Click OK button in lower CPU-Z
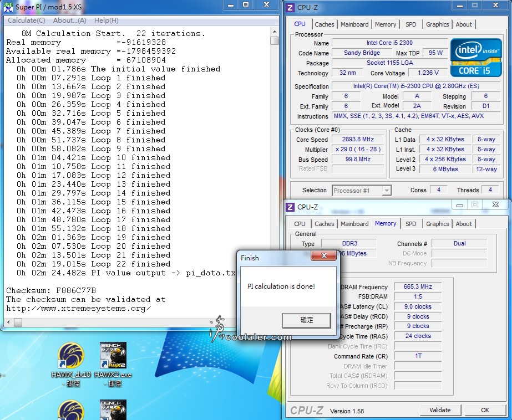This screenshot has height=420, width=512. pyautogui.click(x=485, y=410)
